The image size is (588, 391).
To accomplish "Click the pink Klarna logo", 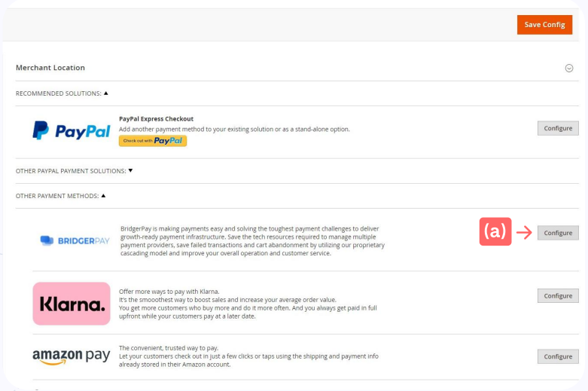I will point(72,304).
